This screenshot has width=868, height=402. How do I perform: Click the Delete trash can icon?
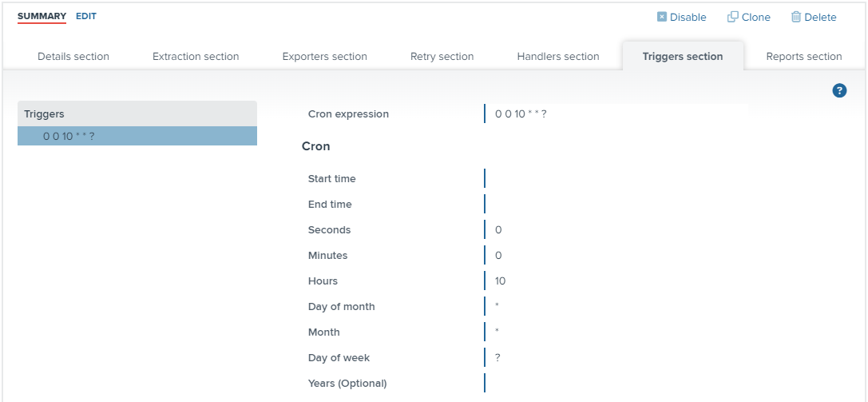click(796, 17)
